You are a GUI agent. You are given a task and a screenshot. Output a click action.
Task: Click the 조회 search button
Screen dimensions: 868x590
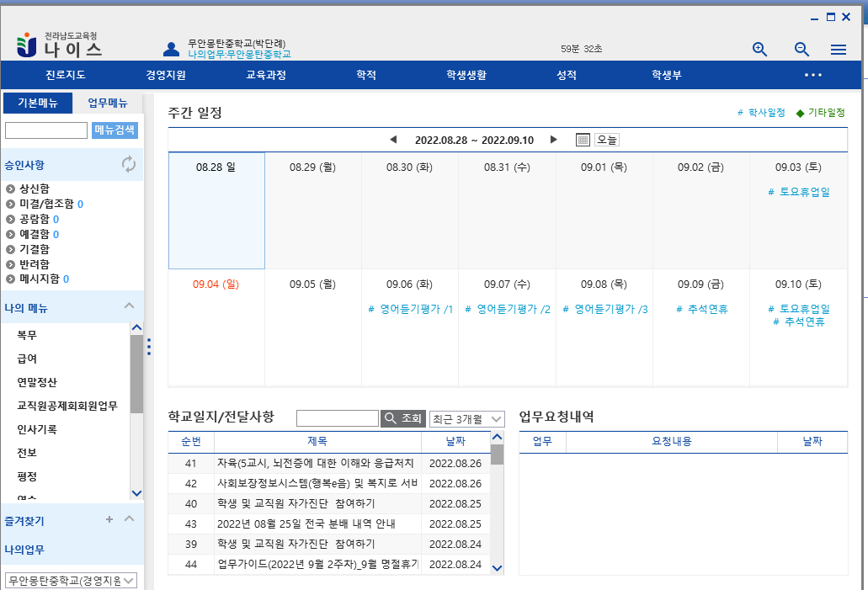click(x=403, y=418)
